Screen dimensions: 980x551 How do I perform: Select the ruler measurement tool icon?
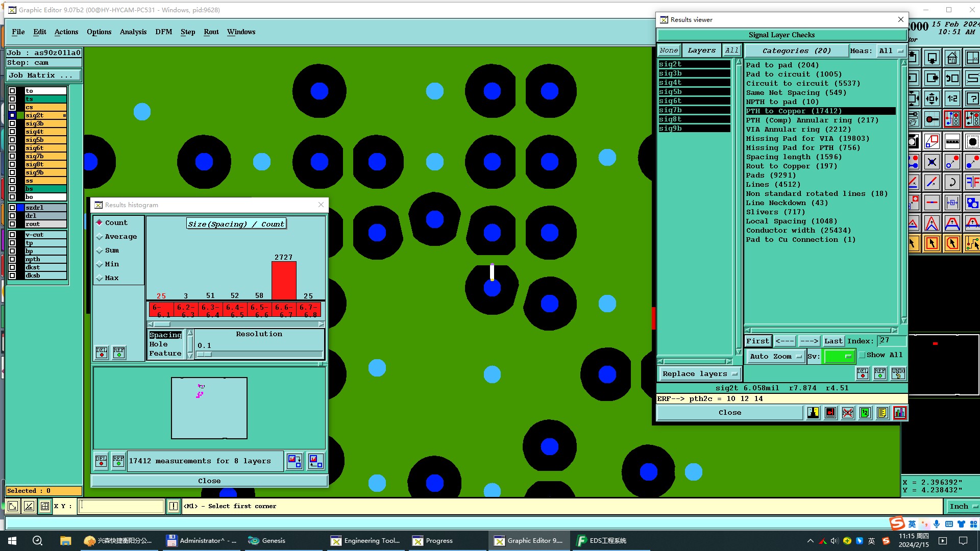952,141
